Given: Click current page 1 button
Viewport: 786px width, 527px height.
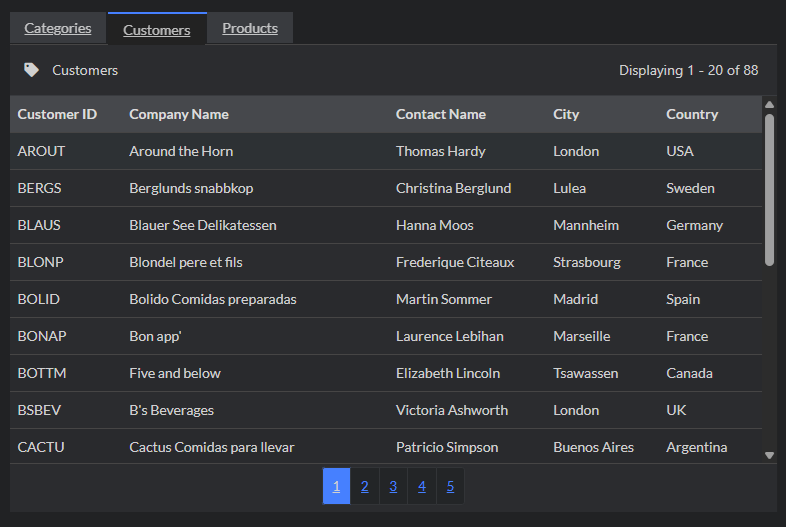Looking at the screenshot, I should click(336, 486).
